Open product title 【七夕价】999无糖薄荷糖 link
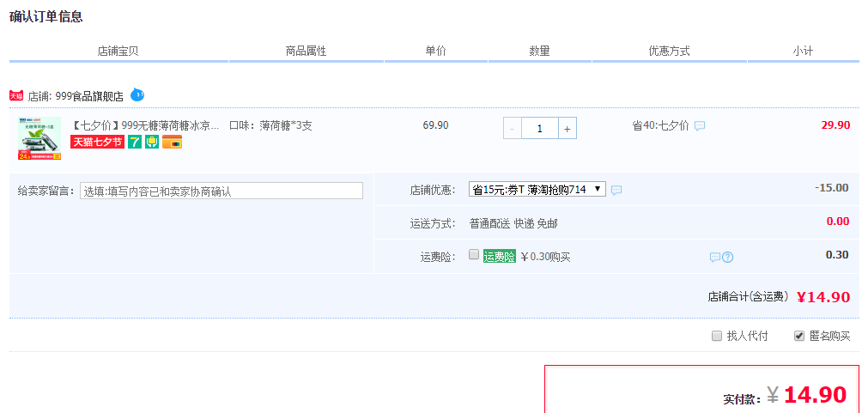The height and width of the screenshot is (413, 868). [146, 125]
